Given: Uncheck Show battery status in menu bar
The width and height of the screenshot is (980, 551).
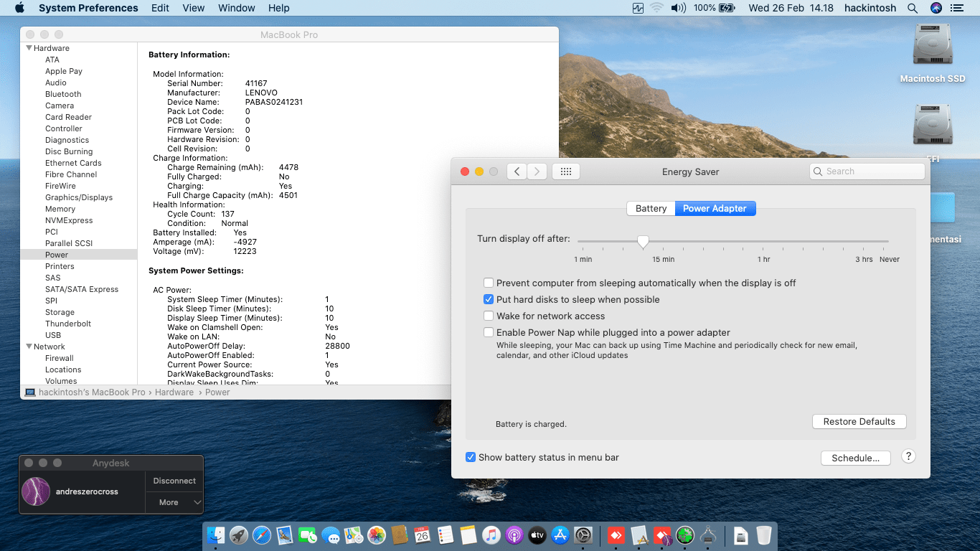Looking at the screenshot, I should 471,457.
